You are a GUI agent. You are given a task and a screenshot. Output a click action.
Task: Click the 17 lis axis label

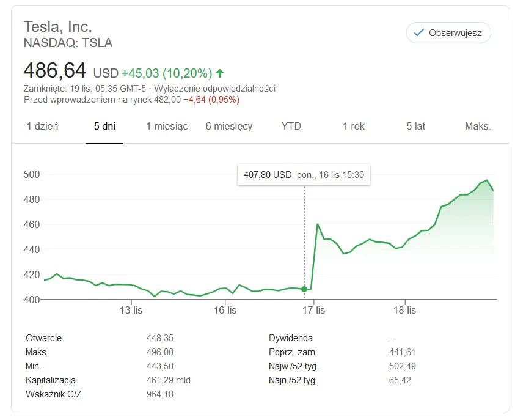click(x=313, y=310)
